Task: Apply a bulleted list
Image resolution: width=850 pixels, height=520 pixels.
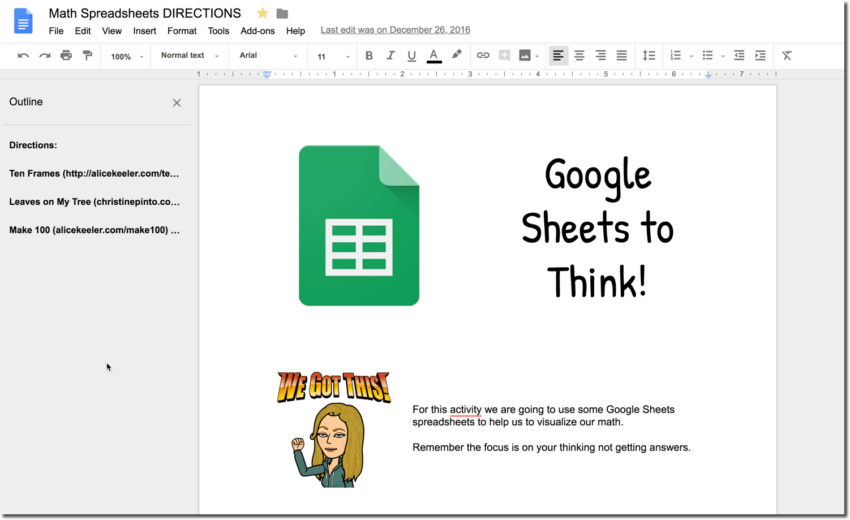Action: tap(707, 55)
